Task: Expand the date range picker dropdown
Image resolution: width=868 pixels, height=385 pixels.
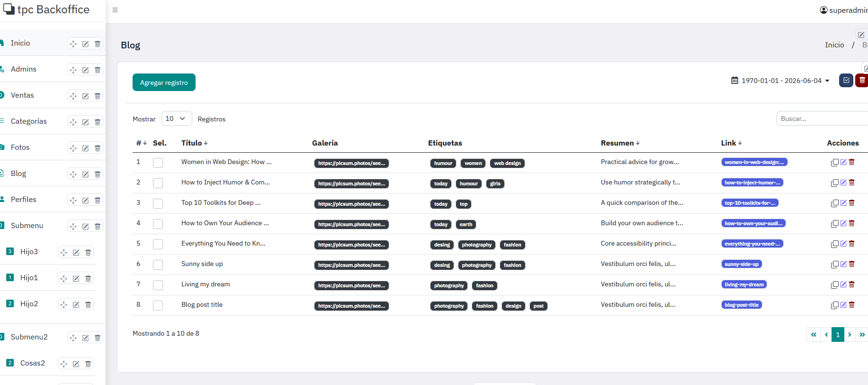Action: pyautogui.click(x=780, y=81)
